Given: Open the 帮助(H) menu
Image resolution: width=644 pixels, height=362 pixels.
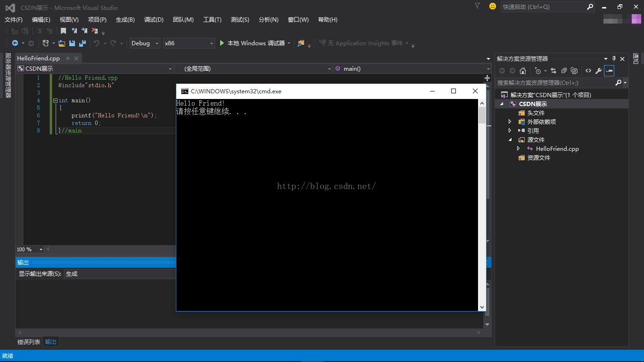Looking at the screenshot, I should coord(328,19).
